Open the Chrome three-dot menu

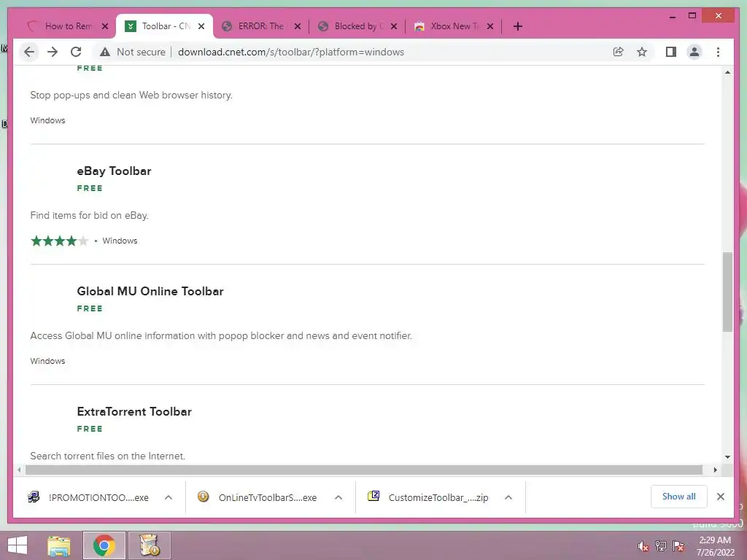[718, 52]
